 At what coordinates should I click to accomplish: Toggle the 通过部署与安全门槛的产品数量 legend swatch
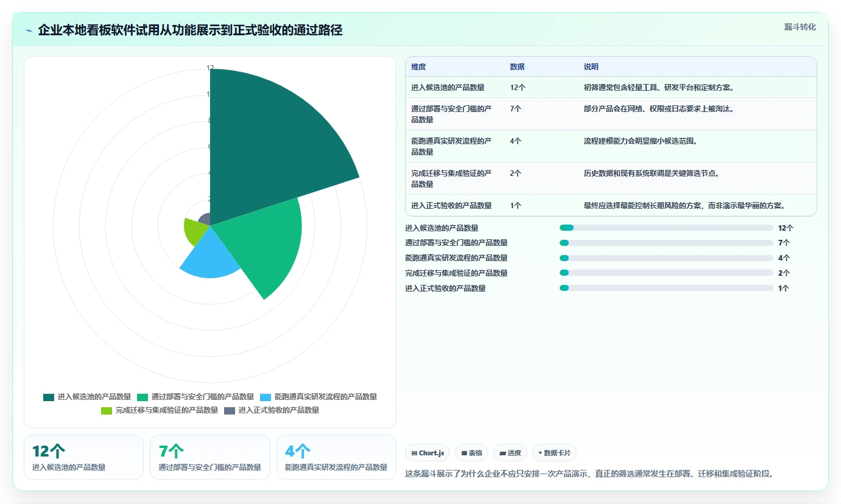point(143,397)
